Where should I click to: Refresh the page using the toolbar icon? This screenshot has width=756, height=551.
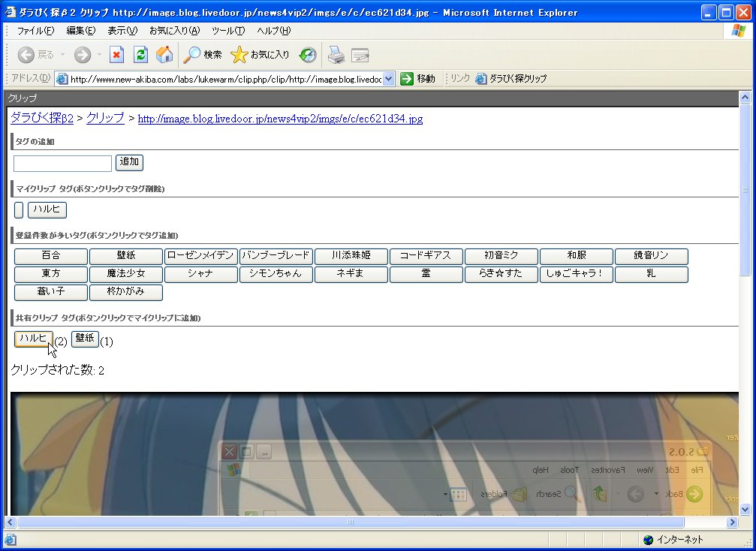tap(140, 55)
